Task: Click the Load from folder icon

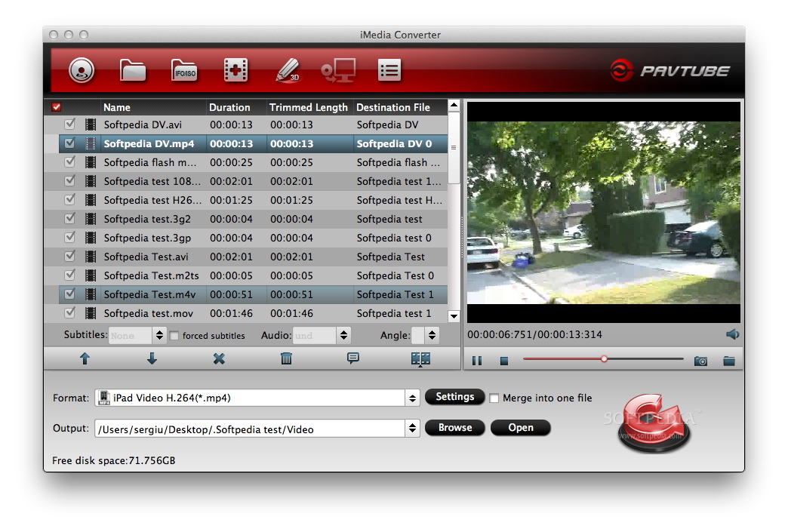Action: click(x=133, y=70)
